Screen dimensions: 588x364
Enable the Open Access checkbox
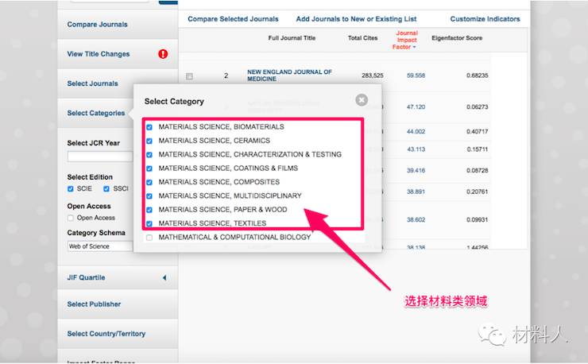(x=71, y=218)
